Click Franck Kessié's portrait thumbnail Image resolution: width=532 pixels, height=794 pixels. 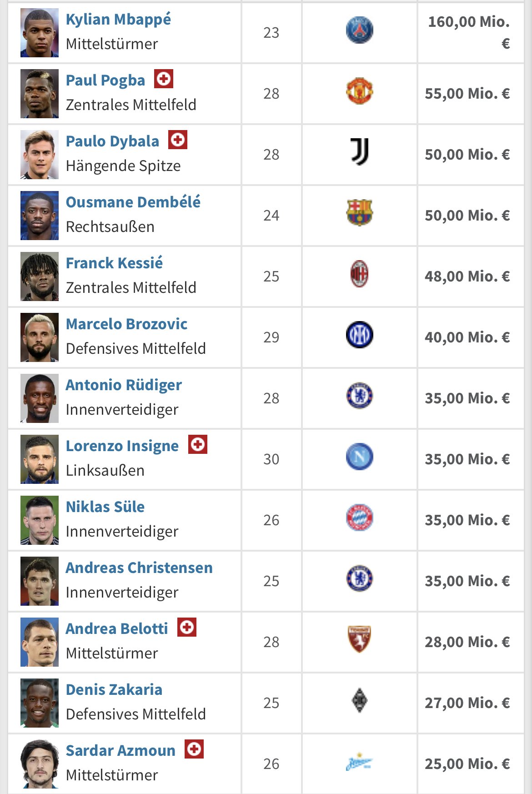pyautogui.click(x=40, y=276)
